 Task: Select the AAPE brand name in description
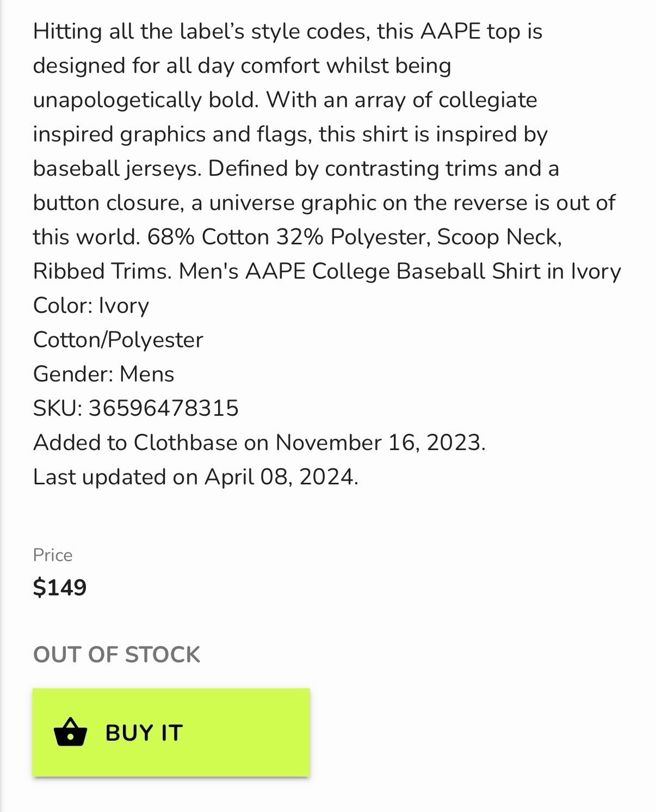pos(451,31)
